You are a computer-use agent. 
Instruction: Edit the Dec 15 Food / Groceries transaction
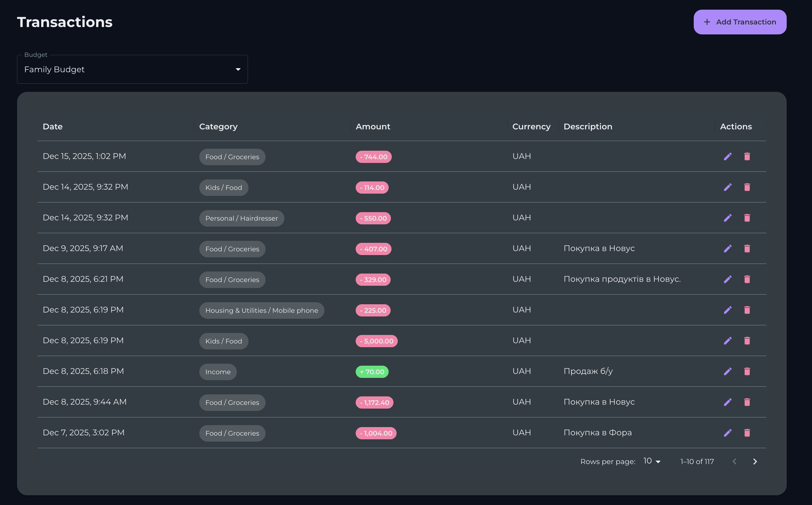[728, 156]
